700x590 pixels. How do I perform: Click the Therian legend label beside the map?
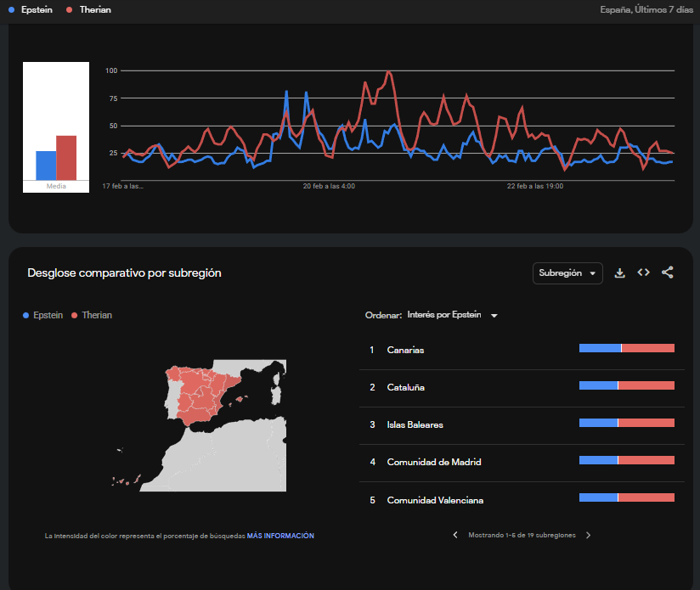tap(96, 315)
